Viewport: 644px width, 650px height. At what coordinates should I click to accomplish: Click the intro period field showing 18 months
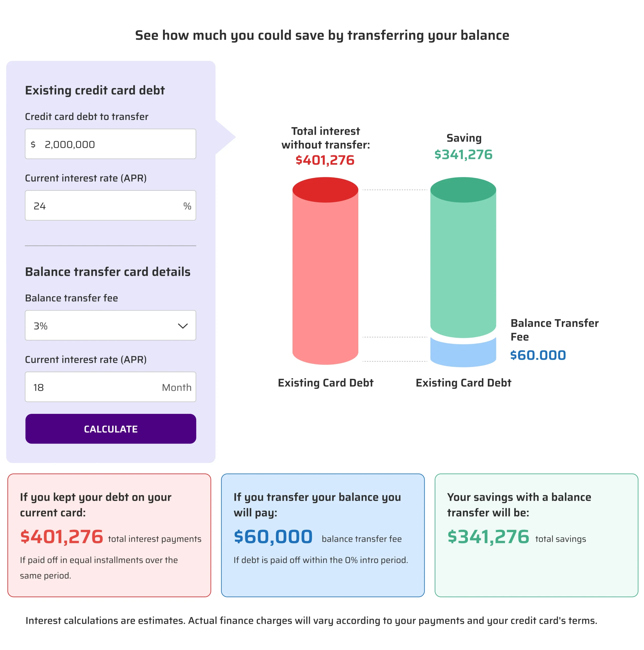pos(110,387)
